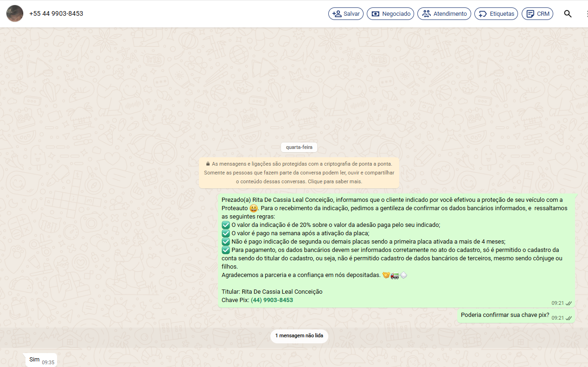
Task: Open the Atendimento people icon button
Action: (x=444, y=14)
